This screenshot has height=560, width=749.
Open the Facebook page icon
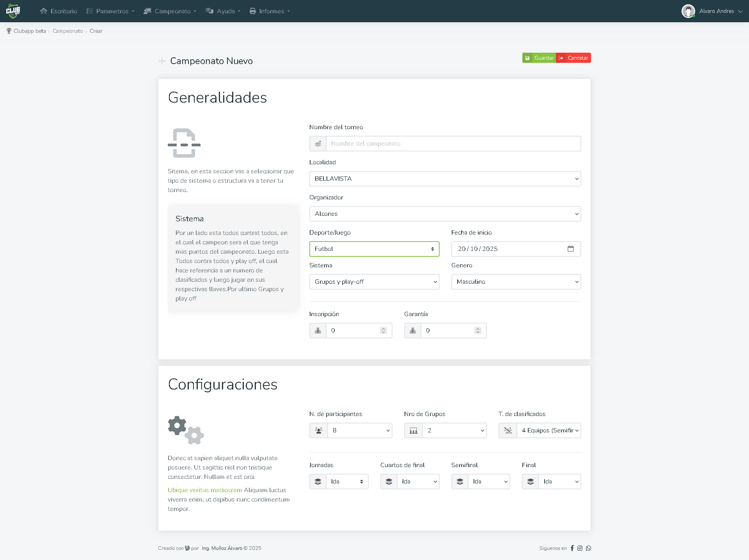coord(572,548)
